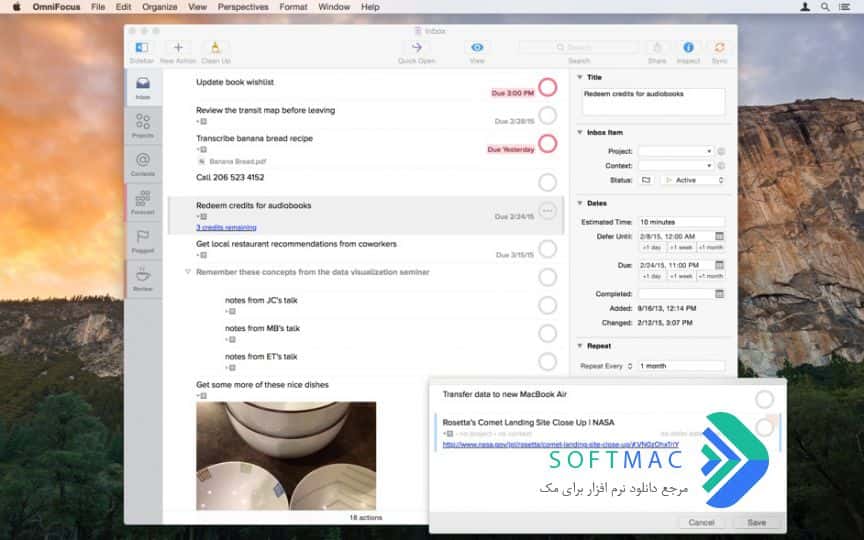Open the Project dropdown
Image resolution: width=864 pixels, height=540 pixels.
pos(676,151)
